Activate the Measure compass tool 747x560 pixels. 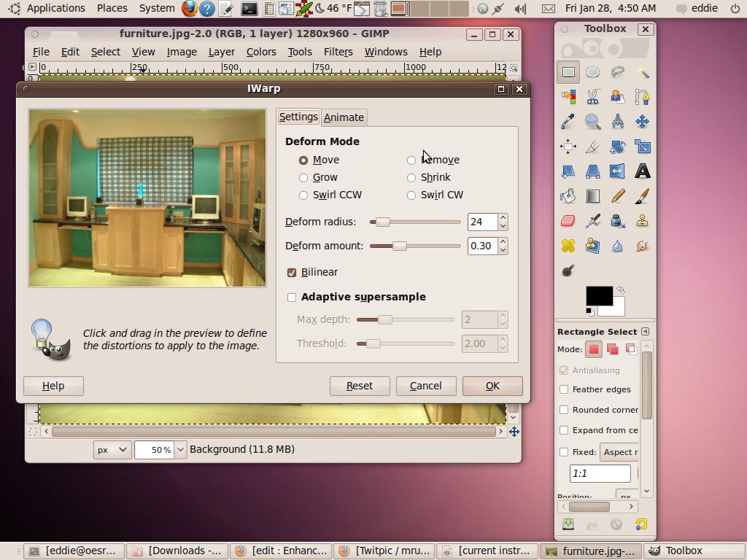pos(617,122)
